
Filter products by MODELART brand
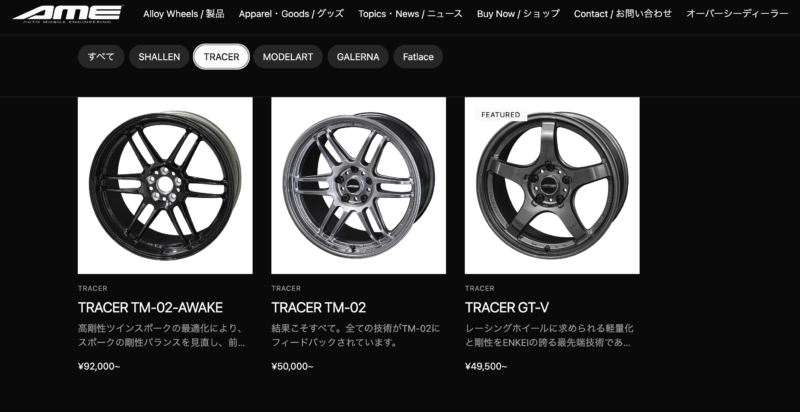point(288,57)
